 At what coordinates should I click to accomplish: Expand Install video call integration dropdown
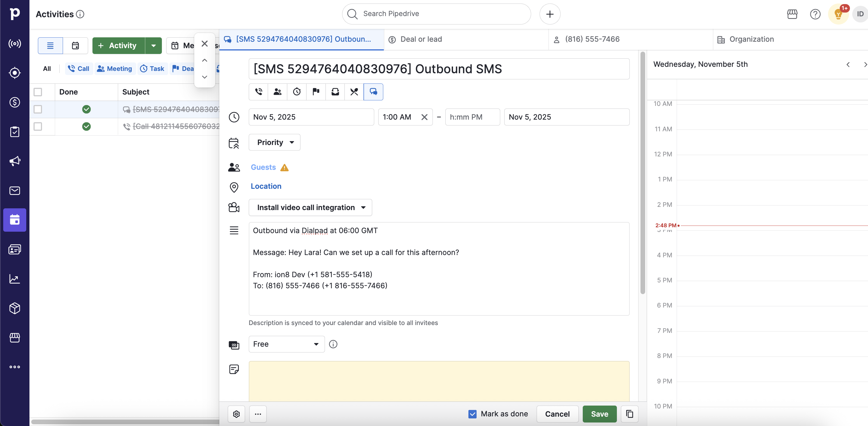pyautogui.click(x=310, y=207)
